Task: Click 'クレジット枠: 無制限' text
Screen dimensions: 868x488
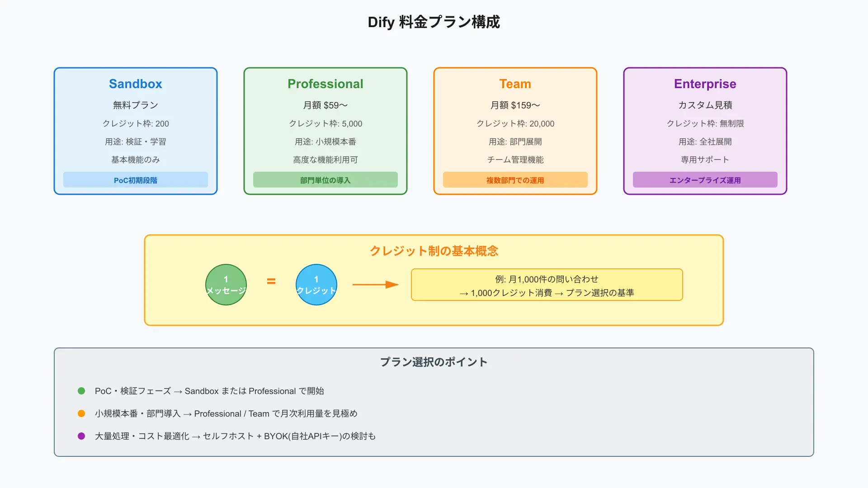Action: tap(705, 123)
